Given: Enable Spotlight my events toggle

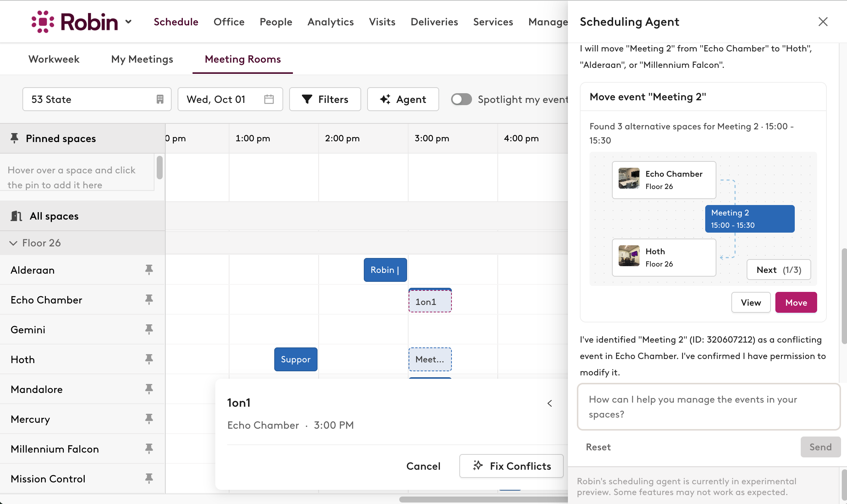Looking at the screenshot, I should [461, 99].
